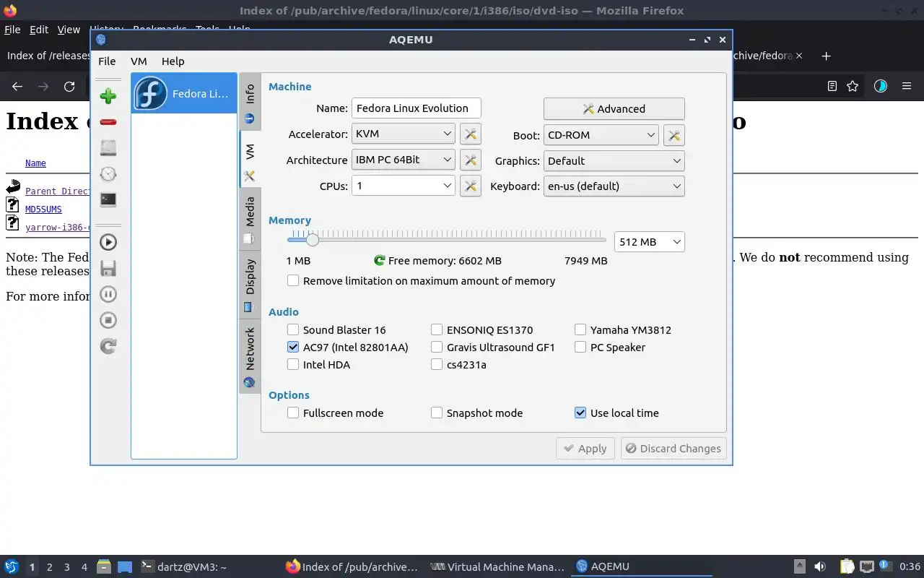This screenshot has width=924, height=578.
Task: Open the CPUs count dropdown
Action: click(403, 186)
